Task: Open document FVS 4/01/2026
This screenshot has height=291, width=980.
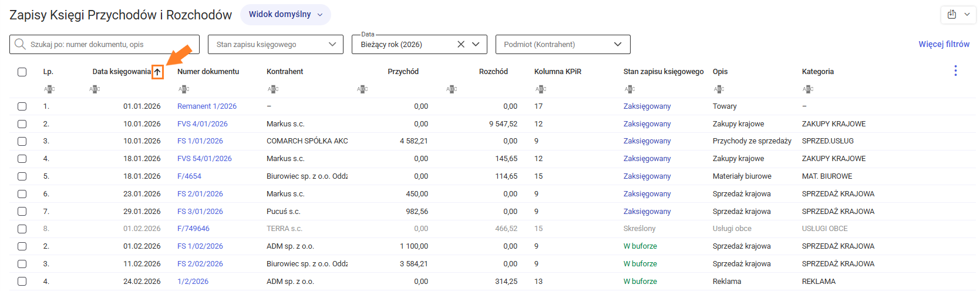Action: click(x=203, y=124)
